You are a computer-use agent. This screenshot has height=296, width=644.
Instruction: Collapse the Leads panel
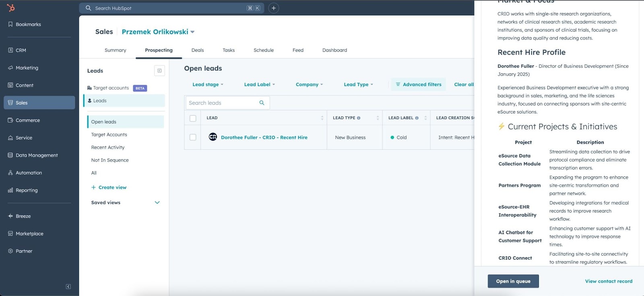coord(159,71)
